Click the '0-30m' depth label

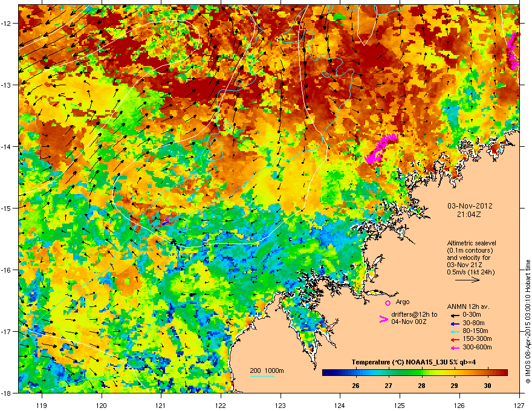[x=472, y=315]
